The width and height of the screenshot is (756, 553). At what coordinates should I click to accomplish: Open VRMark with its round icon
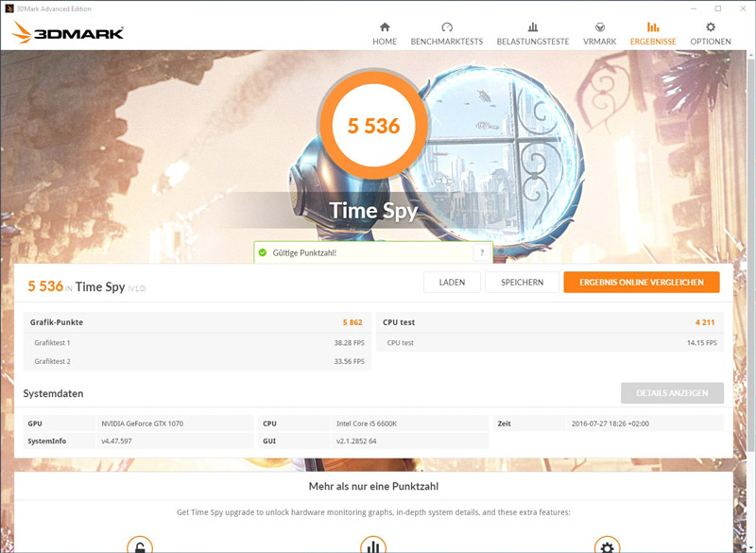click(600, 27)
